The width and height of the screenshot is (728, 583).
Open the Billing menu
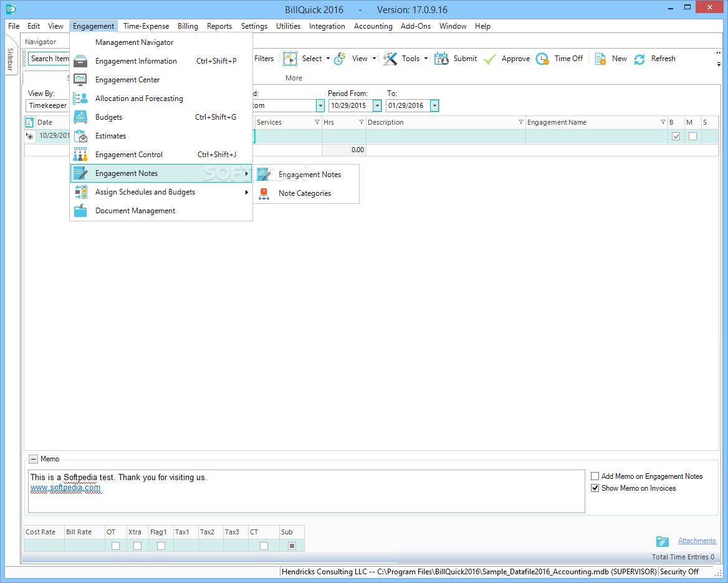(x=188, y=26)
